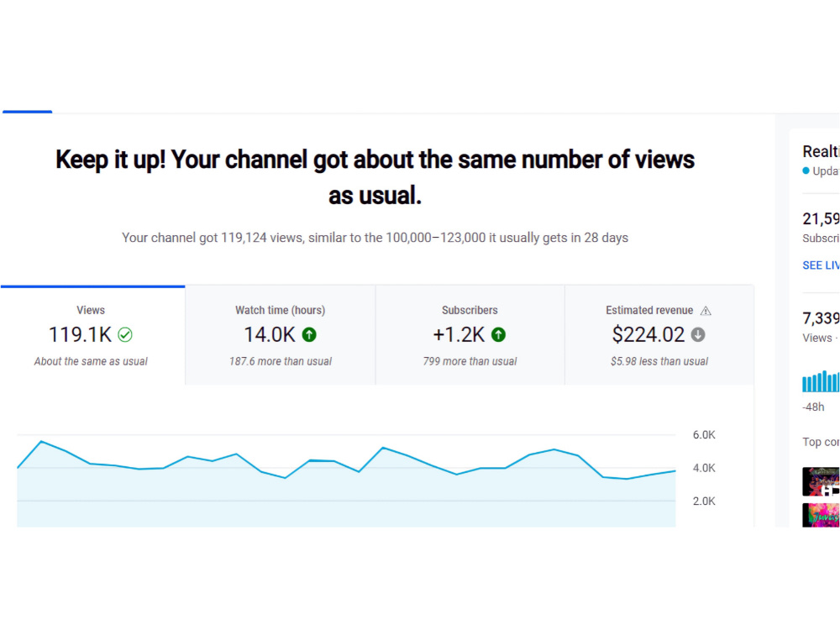Screen dimensions: 840x630
Task: Open the Watch time (hours) tab
Action: tap(281, 335)
